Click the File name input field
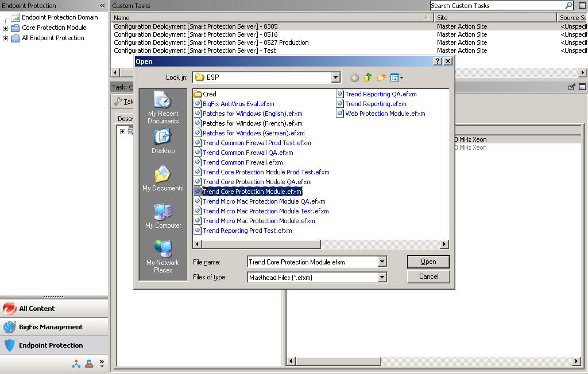Screen dimensions: 588x374 (313, 262)
